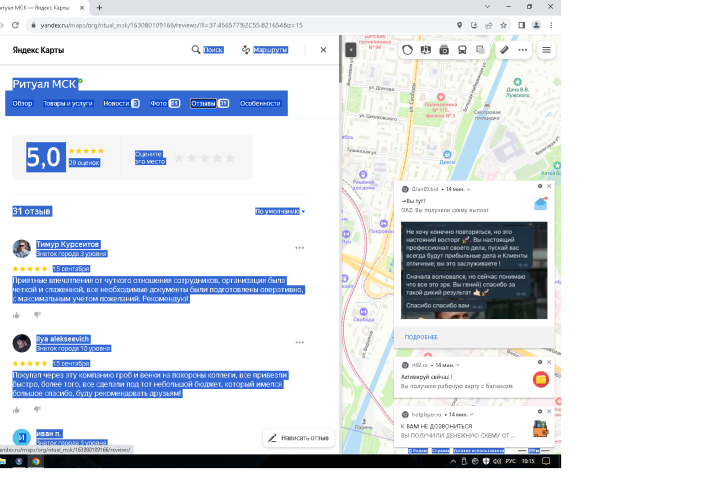Viewport: 720px width, 480px height.
Task: Toggle the traffic layer icon on map
Action: click(407, 50)
